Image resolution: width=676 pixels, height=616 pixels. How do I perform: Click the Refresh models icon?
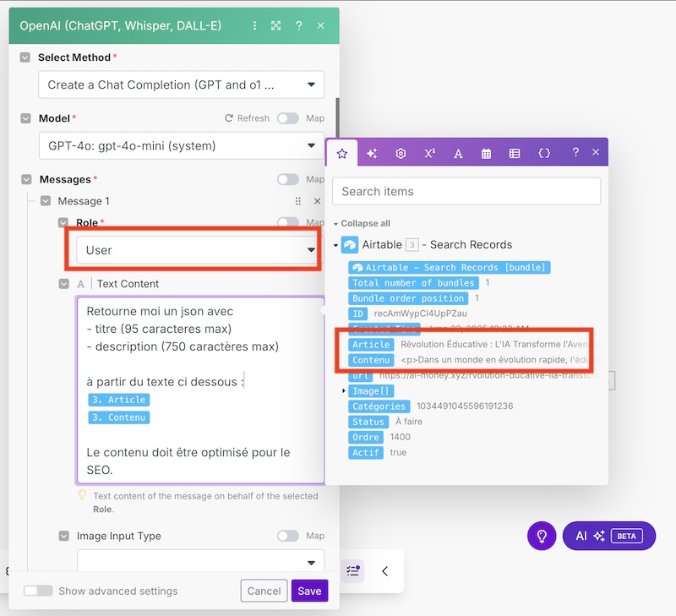pos(229,118)
